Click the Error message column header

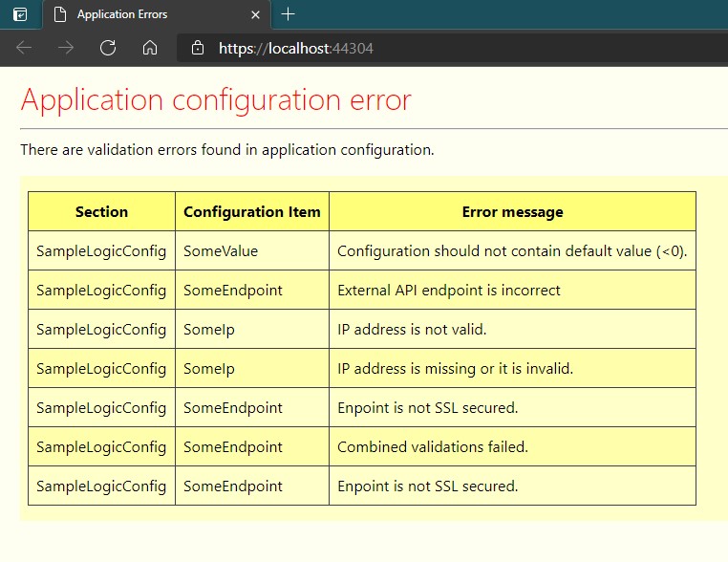point(513,212)
